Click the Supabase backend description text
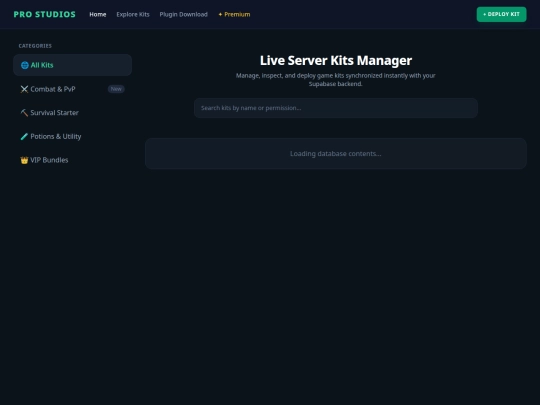This screenshot has height=405, width=540. coord(336,80)
